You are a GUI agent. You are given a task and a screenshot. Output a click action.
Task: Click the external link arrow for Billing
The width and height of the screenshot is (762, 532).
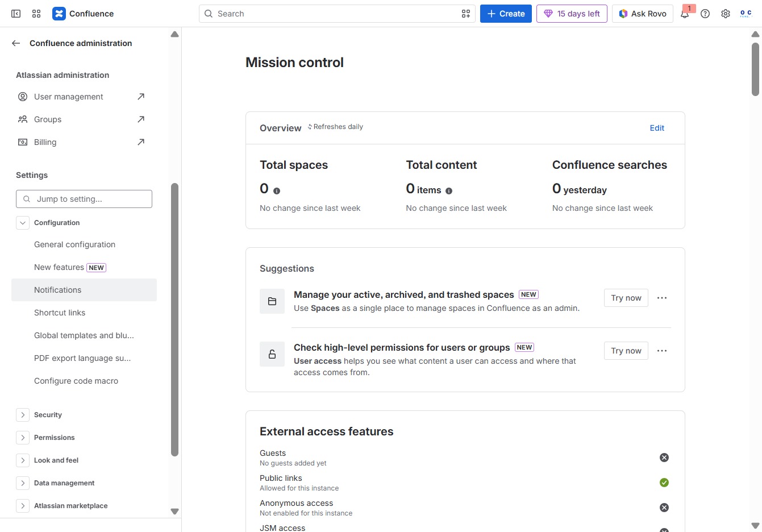141,142
